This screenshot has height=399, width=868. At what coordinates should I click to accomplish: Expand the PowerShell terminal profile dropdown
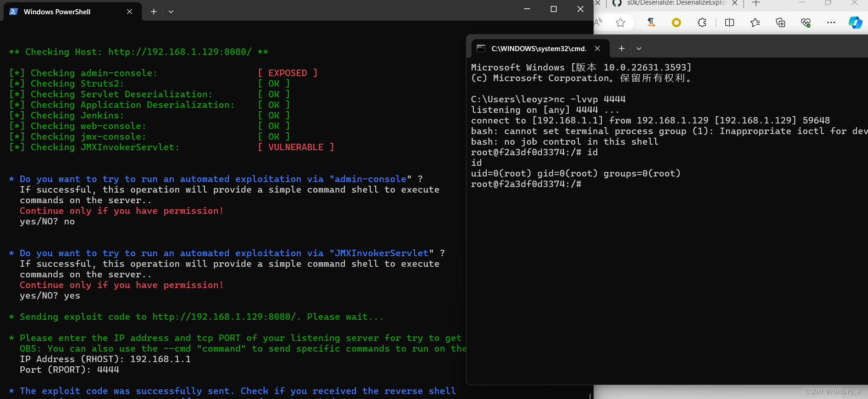(171, 12)
